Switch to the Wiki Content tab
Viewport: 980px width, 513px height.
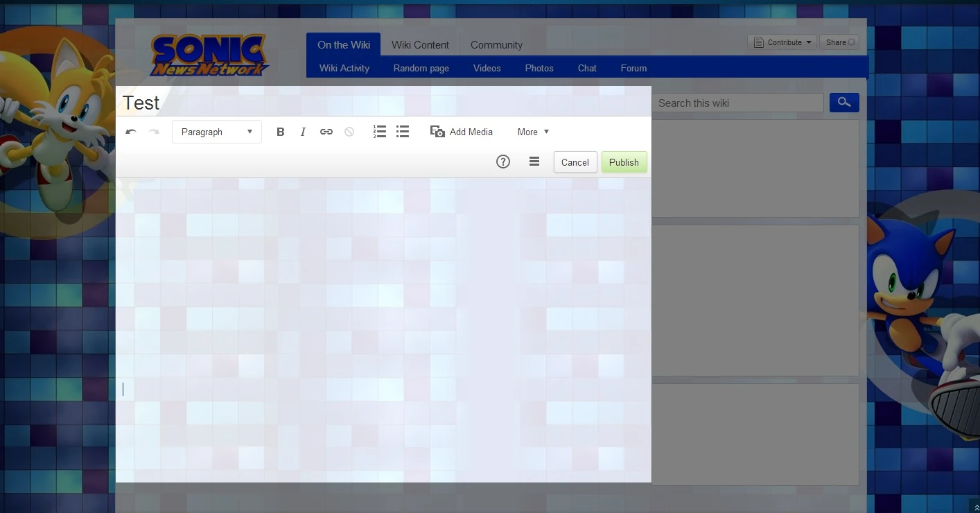(420, 45)
